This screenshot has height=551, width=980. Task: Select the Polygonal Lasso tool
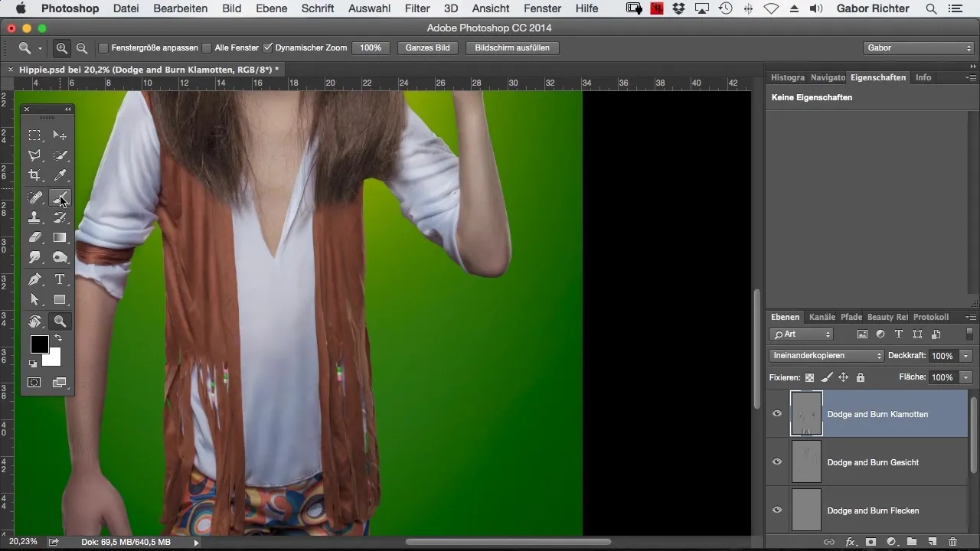click(x=34, y=155)
